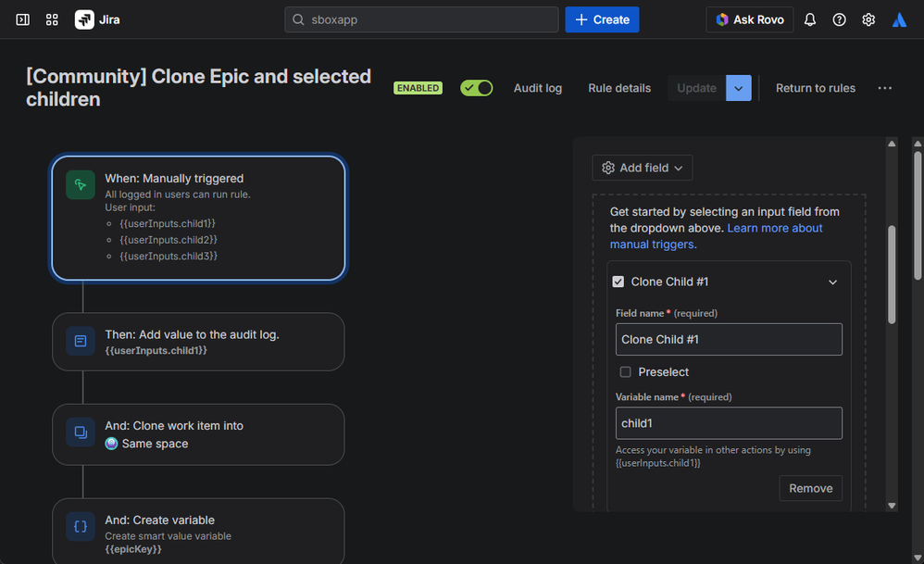924x564 pixels.
Task: Open the help question mark icon
Action: pos(839,19)
